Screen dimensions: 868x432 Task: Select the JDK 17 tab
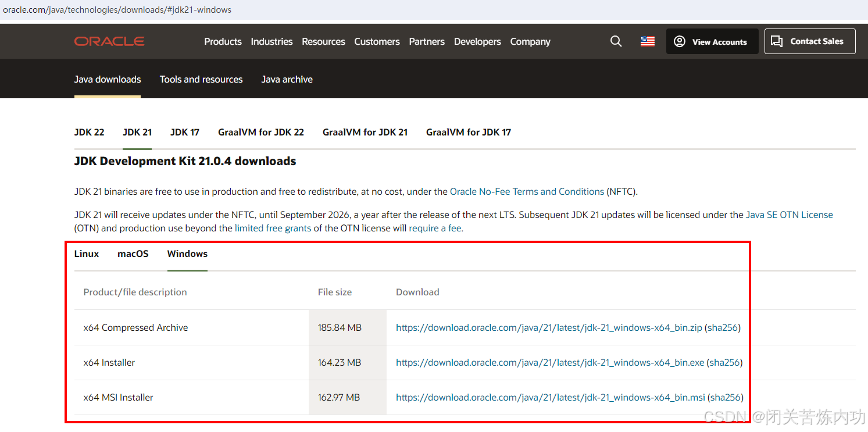(x=185, y=132)
